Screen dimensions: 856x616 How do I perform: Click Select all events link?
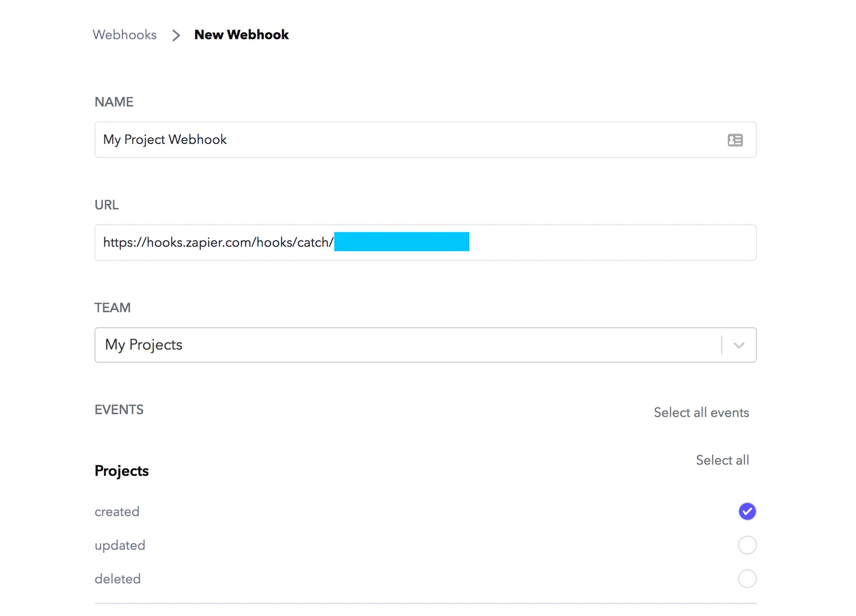[x=701, y=412]
